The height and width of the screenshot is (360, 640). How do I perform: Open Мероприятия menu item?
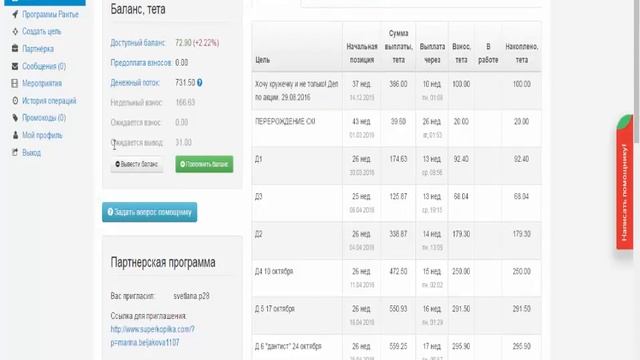[x=42, y=83]
